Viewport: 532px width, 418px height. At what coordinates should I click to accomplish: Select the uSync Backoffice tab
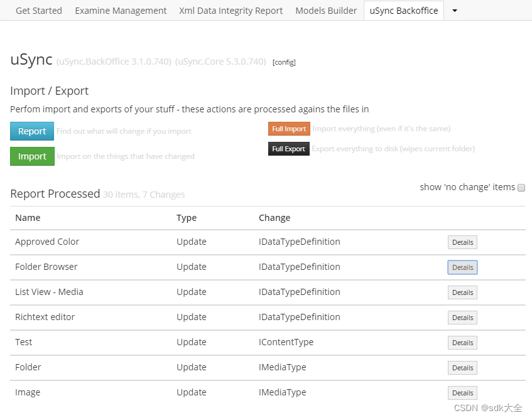pos(404,11)
